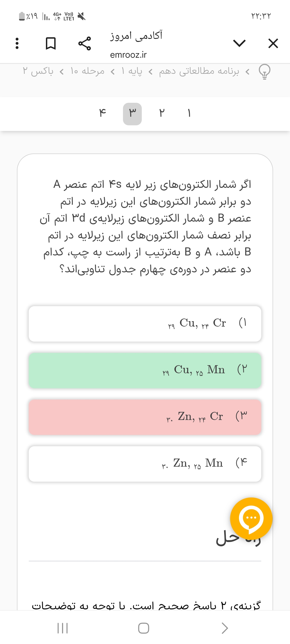
Task: Go to question tab ۲
Action: point(161,114)
